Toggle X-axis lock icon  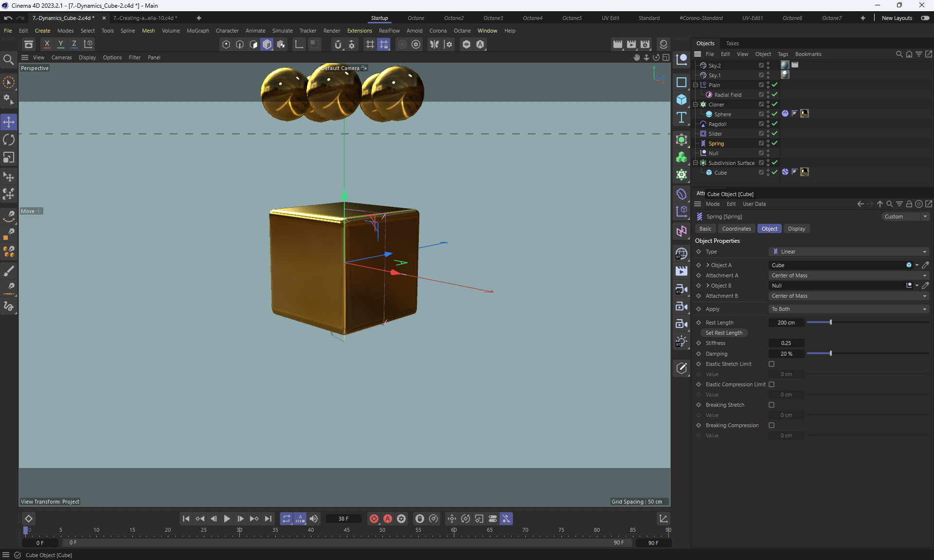pos(47,44)
